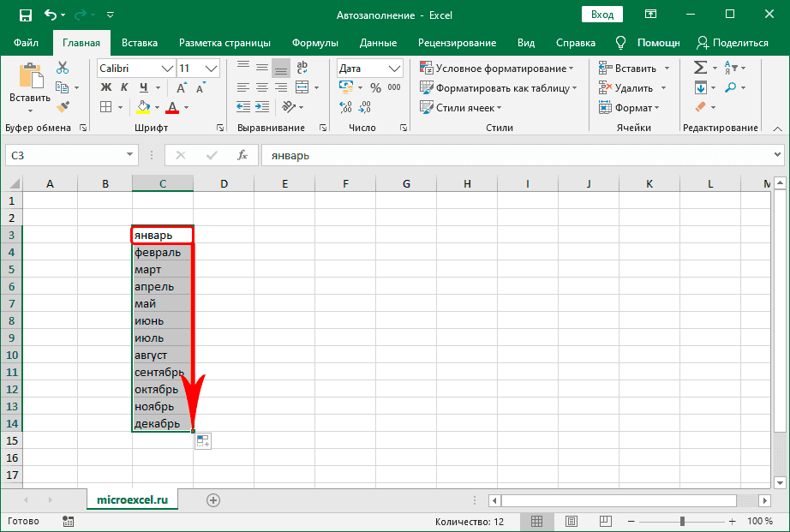
Task: Toggle bold formatting (Ж)
Action: click(106, 87)
